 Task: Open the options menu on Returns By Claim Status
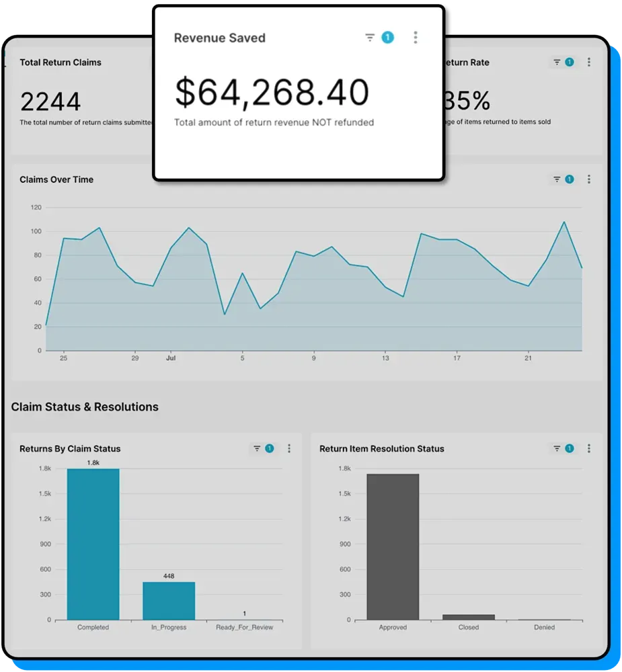click(289, 448)
